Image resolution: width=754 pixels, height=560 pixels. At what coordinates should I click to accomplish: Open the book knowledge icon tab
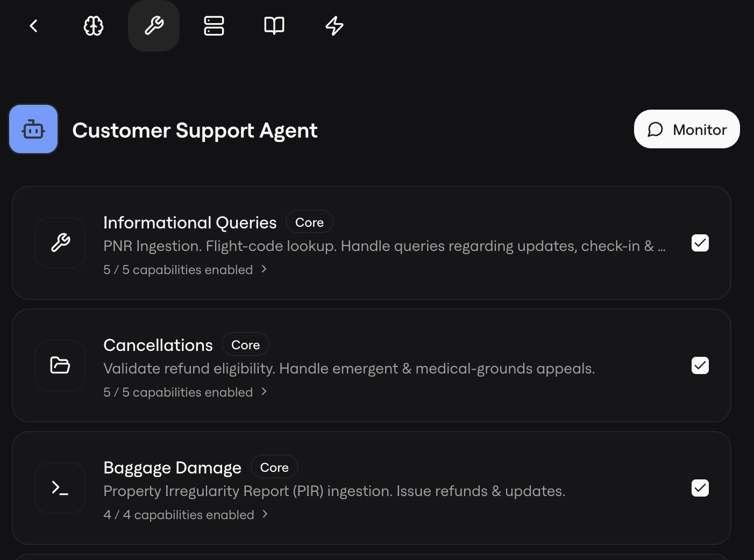tap(274, 26)
